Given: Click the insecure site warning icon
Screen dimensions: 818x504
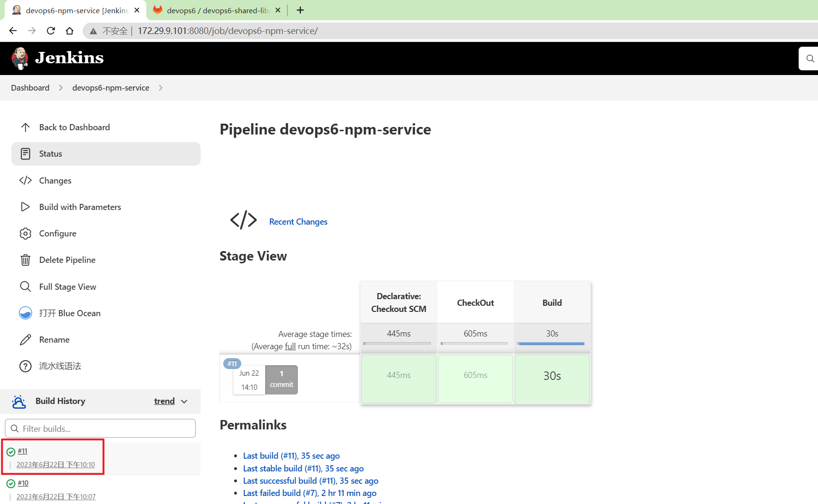Looking at the screenshot, I should pos(93,31).
